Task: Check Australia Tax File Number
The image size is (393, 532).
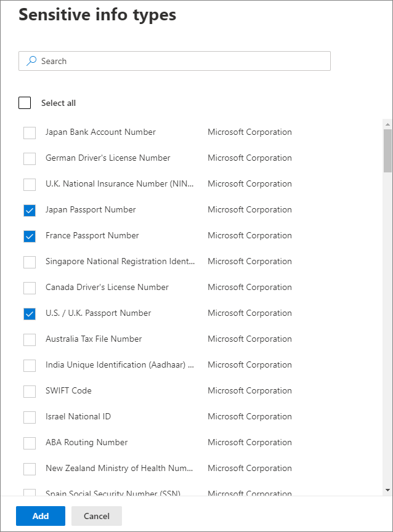Action: pos(29,339)
